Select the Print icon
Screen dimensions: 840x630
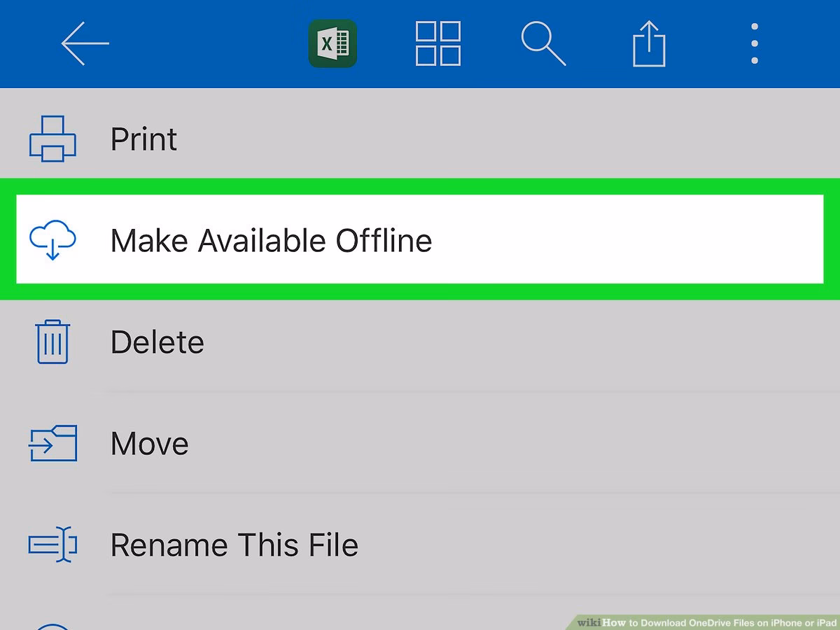(52, 138)
